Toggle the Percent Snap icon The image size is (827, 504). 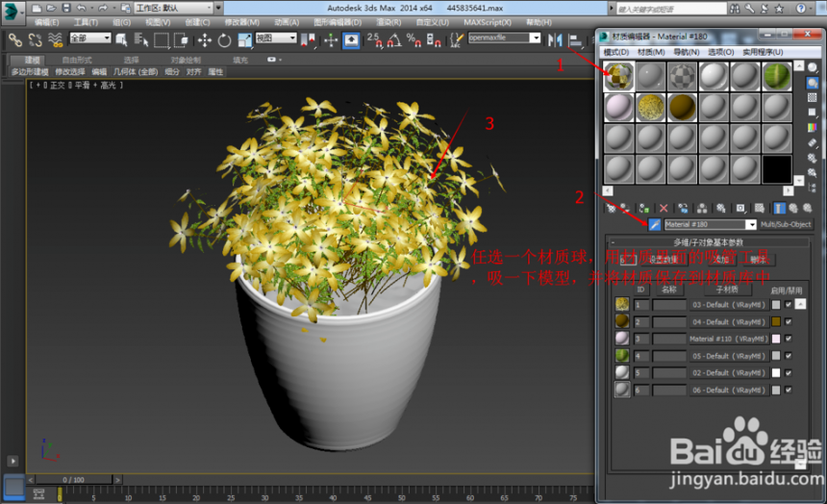tap(414, 40)
